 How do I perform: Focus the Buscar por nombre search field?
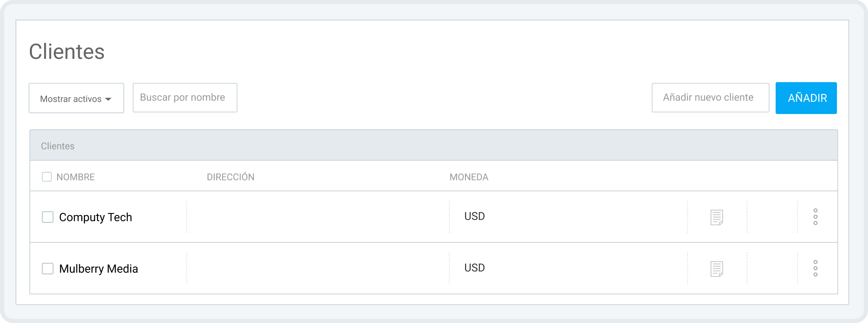click(185, 98)
